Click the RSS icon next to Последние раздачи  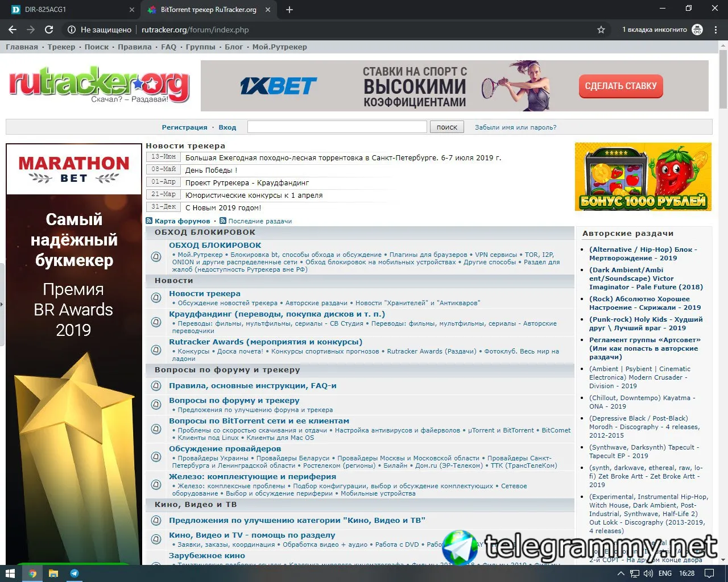(x=223, y=221)
